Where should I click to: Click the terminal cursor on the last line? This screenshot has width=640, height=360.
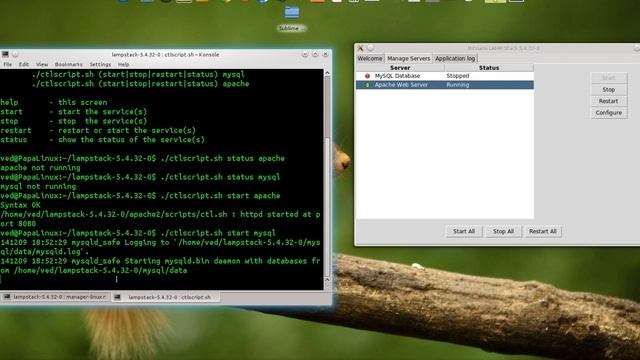click(1, 280)
